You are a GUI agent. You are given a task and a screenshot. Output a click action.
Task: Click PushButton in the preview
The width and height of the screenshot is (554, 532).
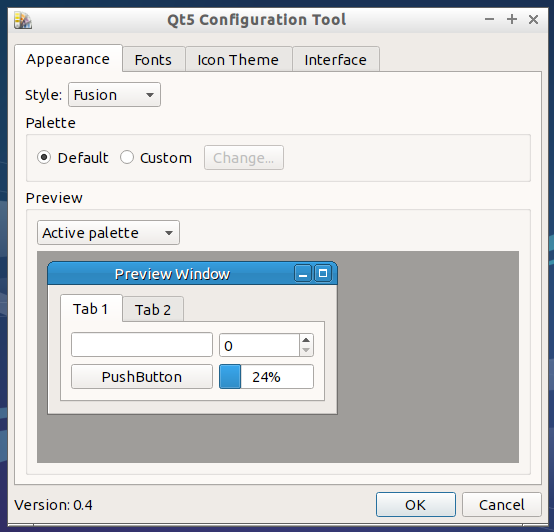pyautogui.click(x=142, y=377)
